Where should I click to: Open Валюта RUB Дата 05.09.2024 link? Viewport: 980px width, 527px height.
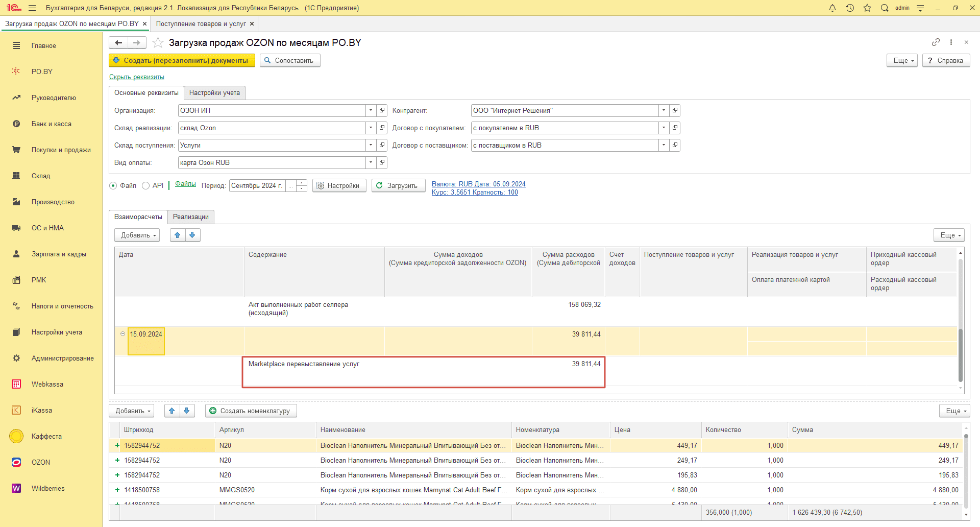point(478,184)
